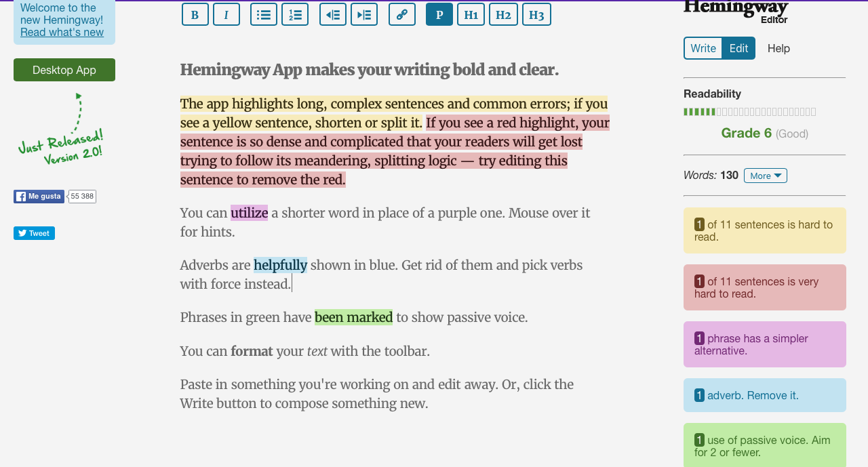Click the Readability progress bar
This screenshot has width=868, height=467.
tap(750, 112)
